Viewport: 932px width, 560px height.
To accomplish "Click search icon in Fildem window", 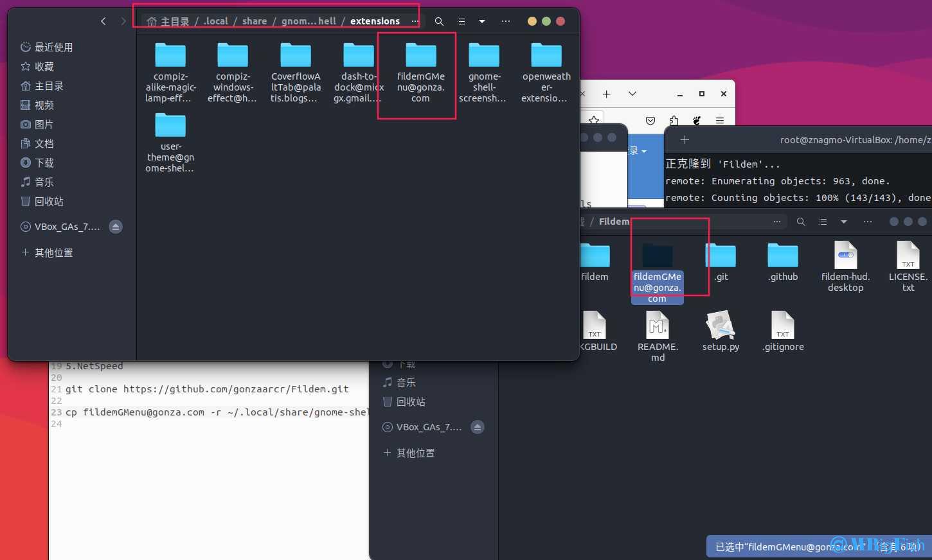I will click(801, 222).
